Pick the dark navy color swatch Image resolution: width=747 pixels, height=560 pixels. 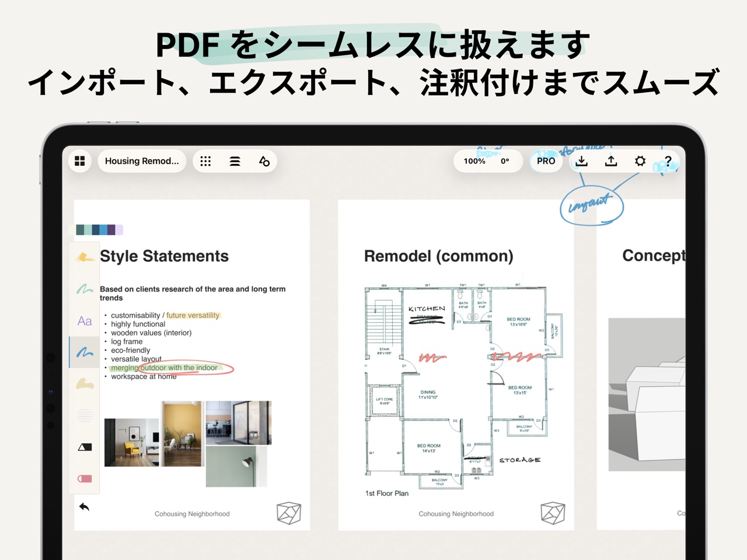tap(96, 230)
